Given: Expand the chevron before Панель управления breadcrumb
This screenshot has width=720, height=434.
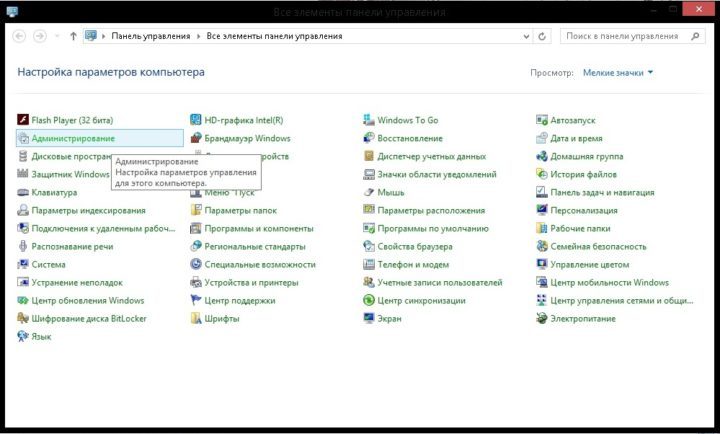Looking at the screenshot, I should tap(104, 36).
